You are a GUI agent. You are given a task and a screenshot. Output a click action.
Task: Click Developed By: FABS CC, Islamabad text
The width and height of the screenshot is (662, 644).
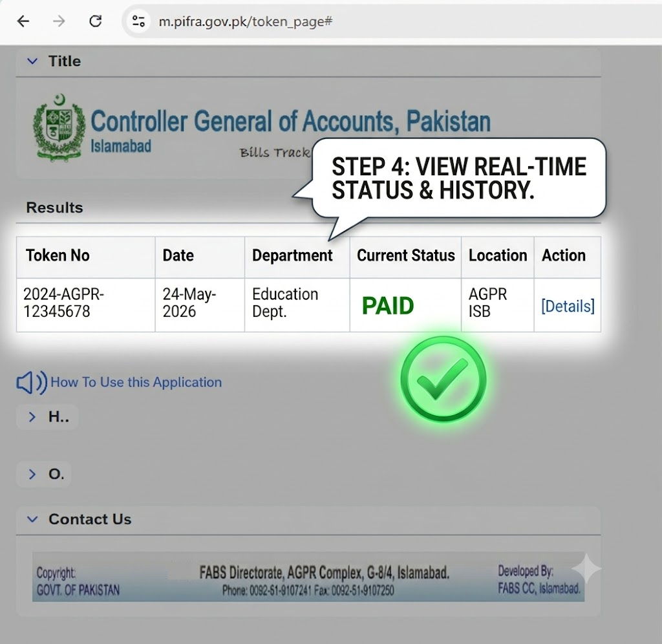[539, 579]
